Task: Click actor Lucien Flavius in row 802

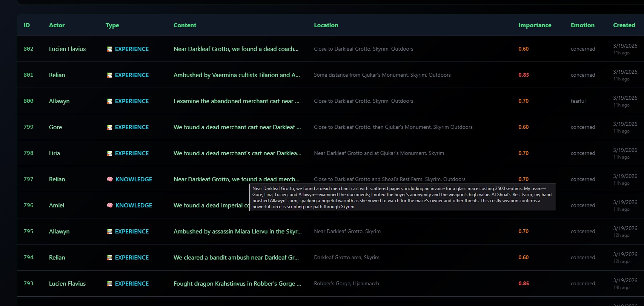Action: click(68, 49)
